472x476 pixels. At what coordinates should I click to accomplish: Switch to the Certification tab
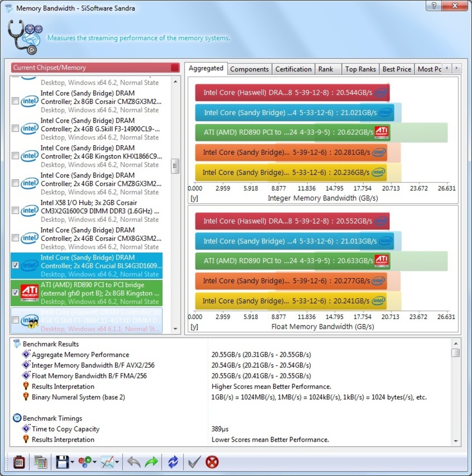pyautogui.click(x=293, y=69)
